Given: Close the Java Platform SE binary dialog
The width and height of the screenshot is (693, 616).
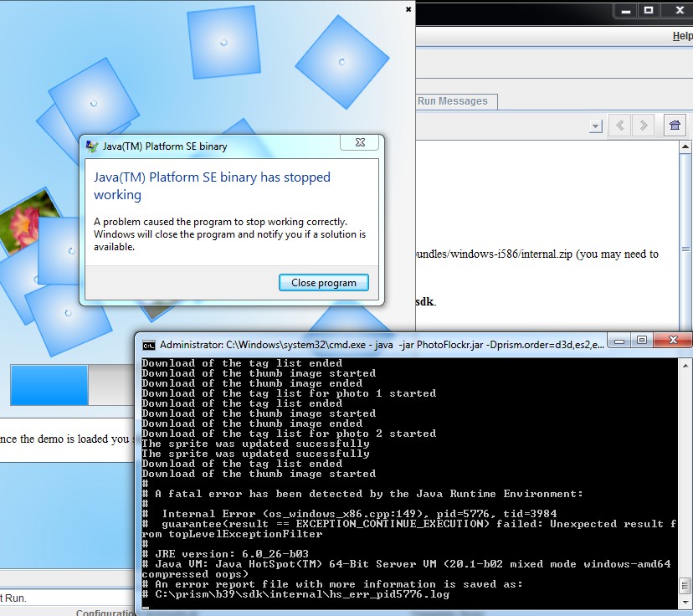Looking at the screenshot, I should (359, 143).
